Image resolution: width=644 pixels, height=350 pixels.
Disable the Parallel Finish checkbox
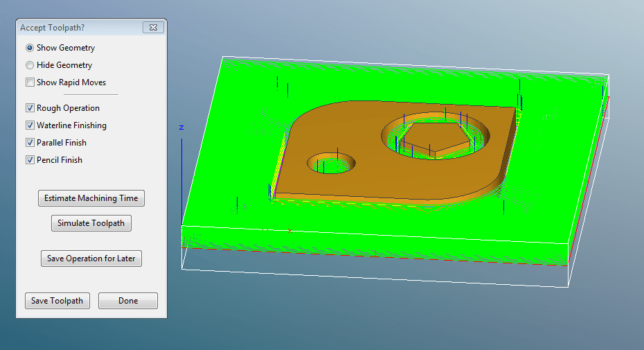30,142
